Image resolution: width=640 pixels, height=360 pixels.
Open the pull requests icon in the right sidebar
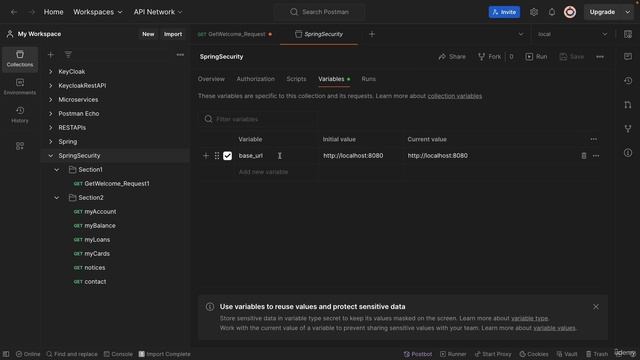[x=628, y=105]
